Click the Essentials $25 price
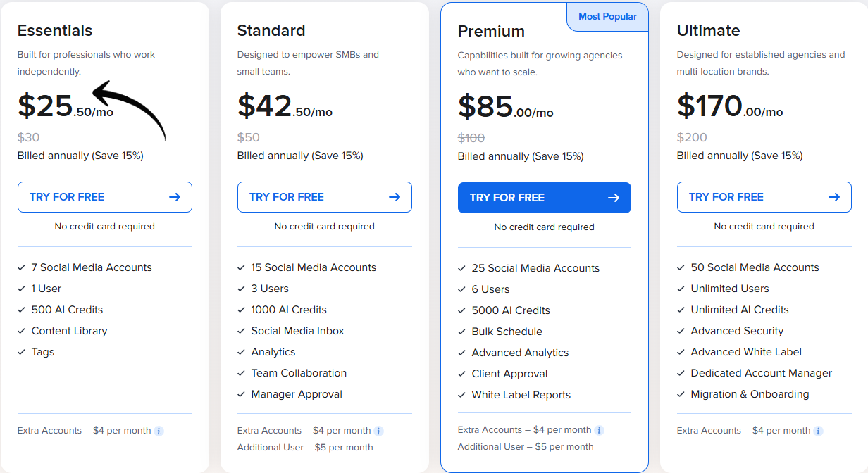Screen dimensions: 868x473 coord(46,106)
